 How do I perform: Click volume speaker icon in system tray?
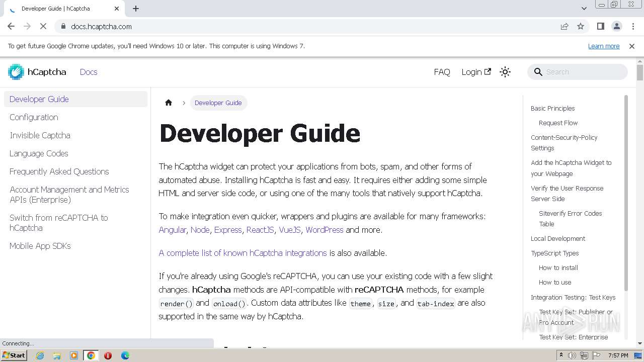(572, 355)
